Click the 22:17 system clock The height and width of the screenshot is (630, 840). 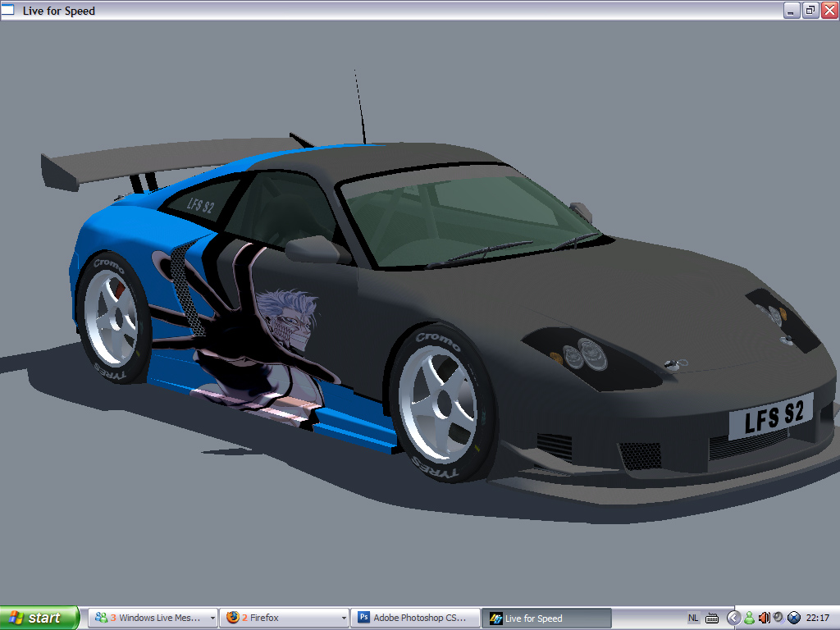(818, 619)
